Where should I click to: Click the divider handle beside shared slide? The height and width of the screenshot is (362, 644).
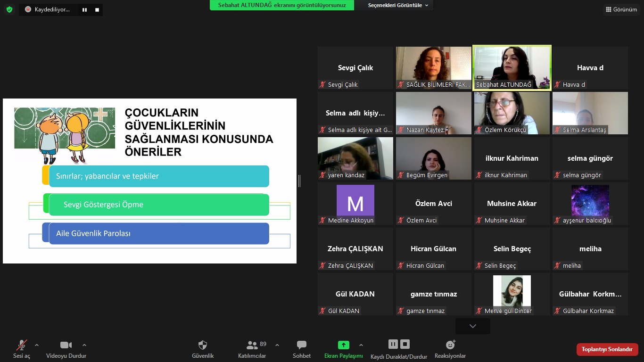(299, 181)
